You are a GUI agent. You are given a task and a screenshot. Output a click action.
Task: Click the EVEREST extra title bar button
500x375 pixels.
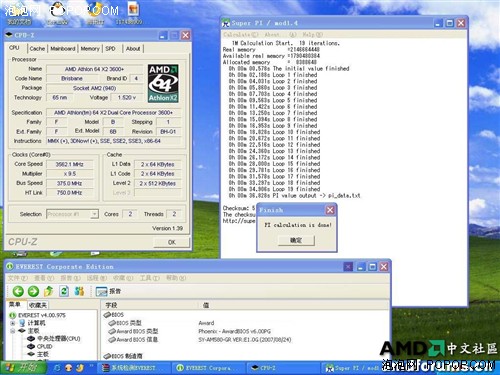348,267
